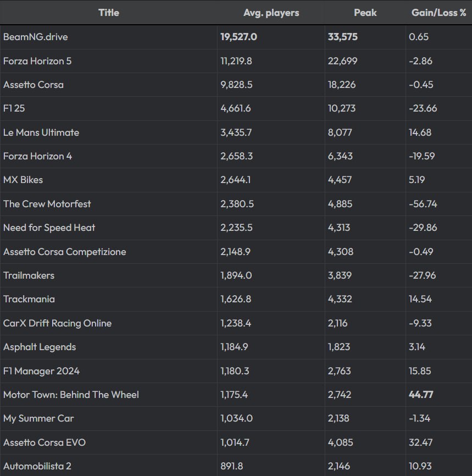Click peak value 2,138
Screen dimensions: 472x476
338,418
